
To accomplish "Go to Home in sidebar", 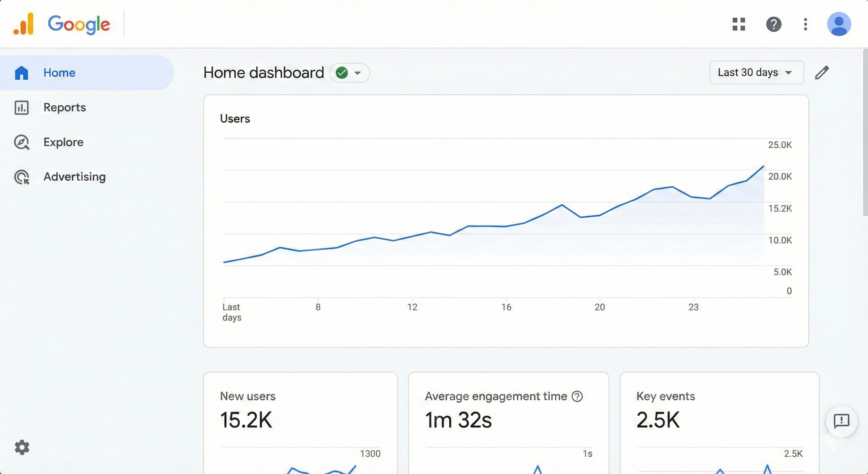I will click(59, 73).
